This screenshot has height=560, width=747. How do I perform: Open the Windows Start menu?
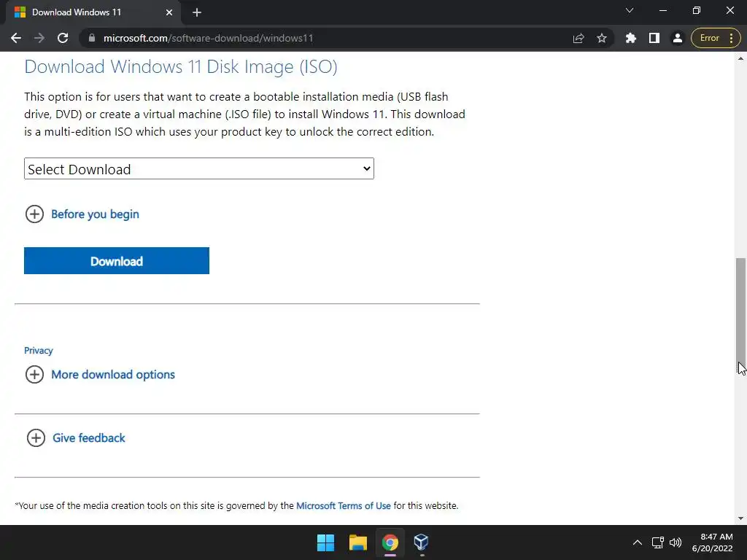[326, 542]
